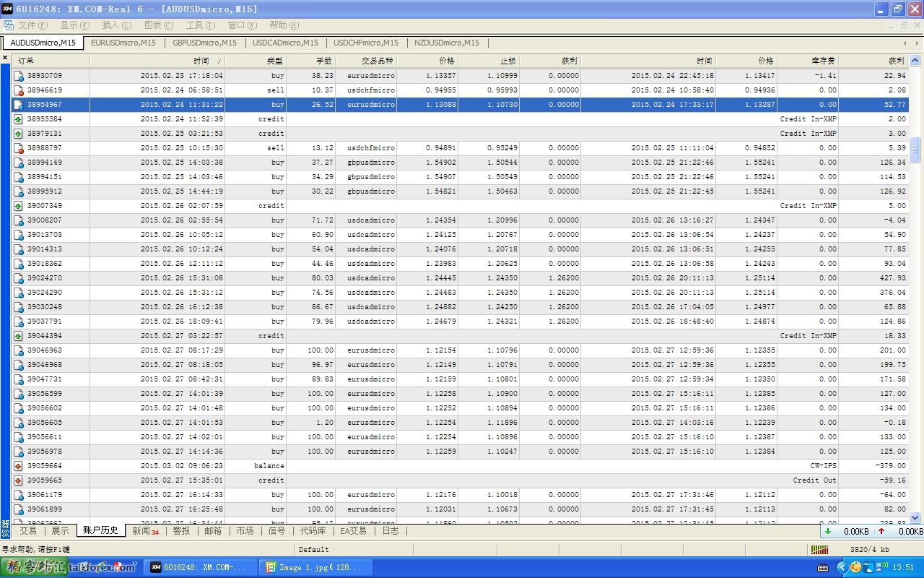924x578 pixels.
Task: Open the Image 1.jpg taskbar window
Action: pos(315,567)
